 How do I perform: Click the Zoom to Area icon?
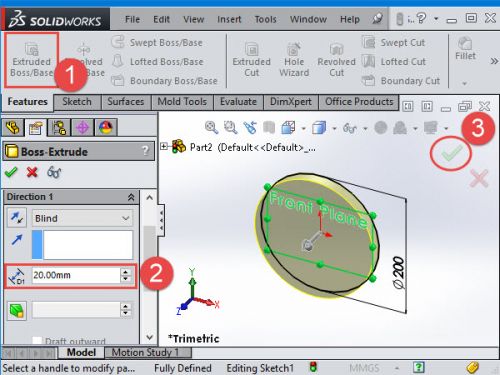[x=230, y=127]
